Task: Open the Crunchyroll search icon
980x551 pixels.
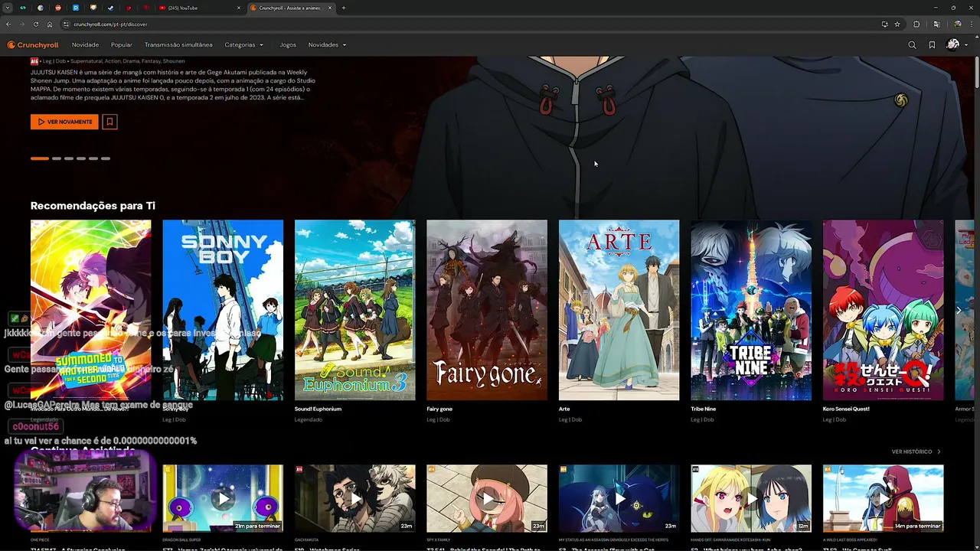Action: (912, 45)
